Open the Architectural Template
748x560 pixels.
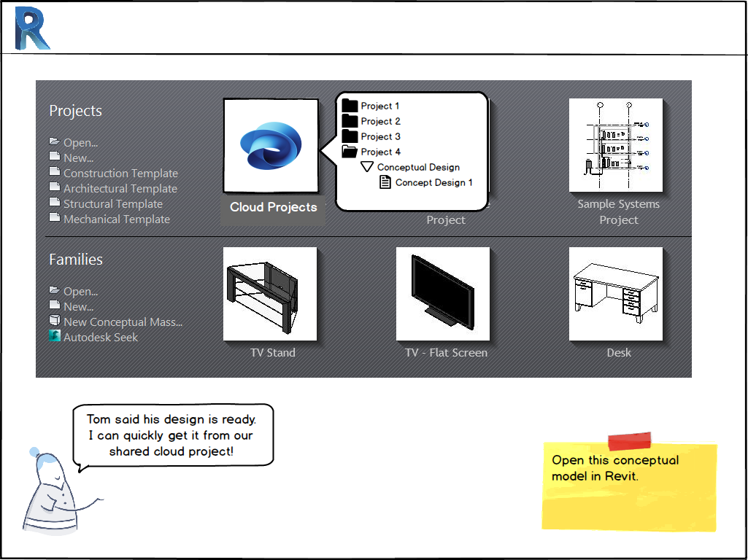point(120,188)
